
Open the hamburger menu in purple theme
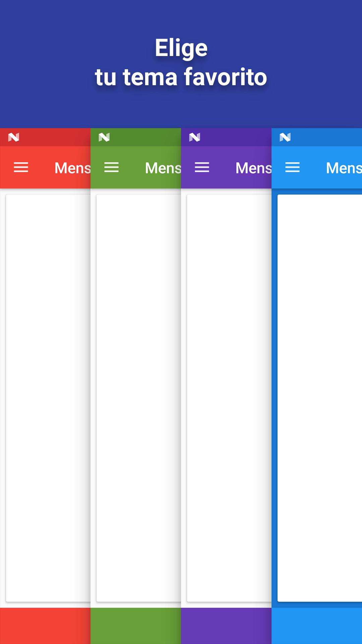(x=202, y=167)
